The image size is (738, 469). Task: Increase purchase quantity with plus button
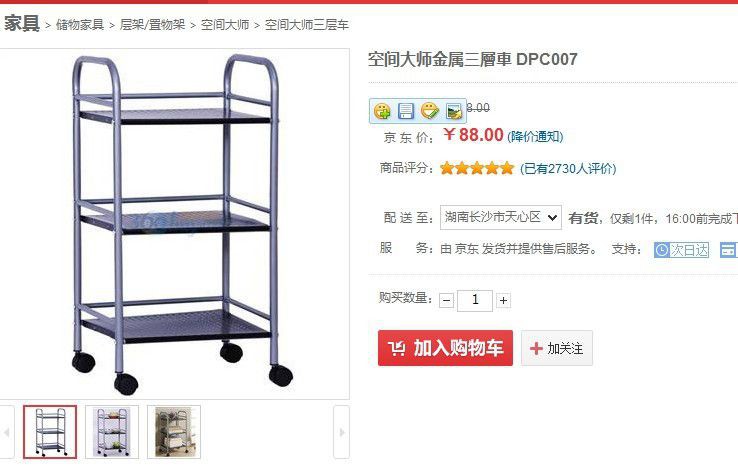coord(503,300)
